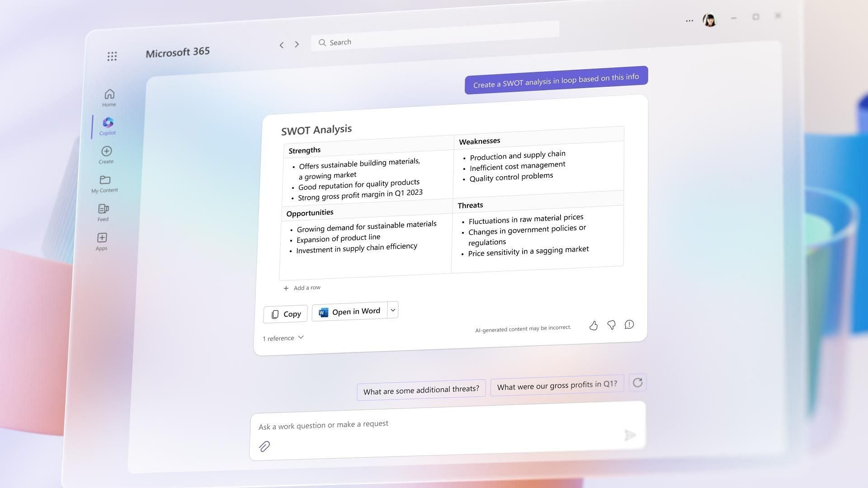868x488 pixels.
Task: Click What were our gross profits in Q1 suggestion
Action: click(x=557, y=385)
